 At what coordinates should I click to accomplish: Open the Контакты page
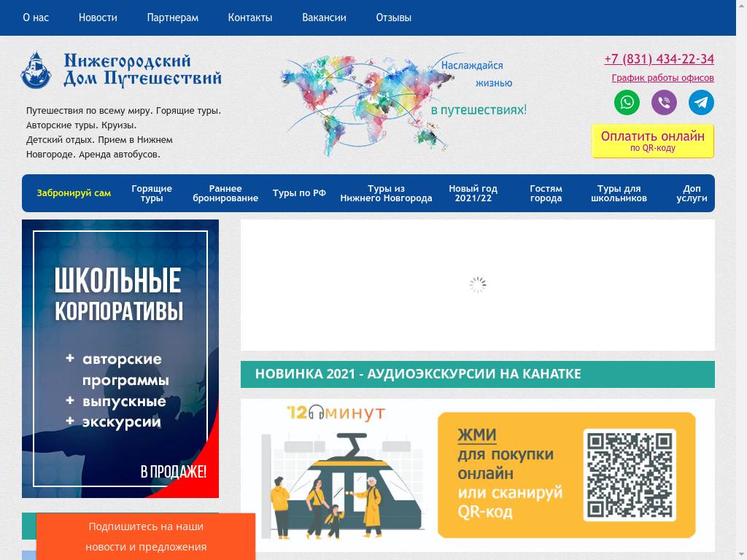(x=250, y=17)
